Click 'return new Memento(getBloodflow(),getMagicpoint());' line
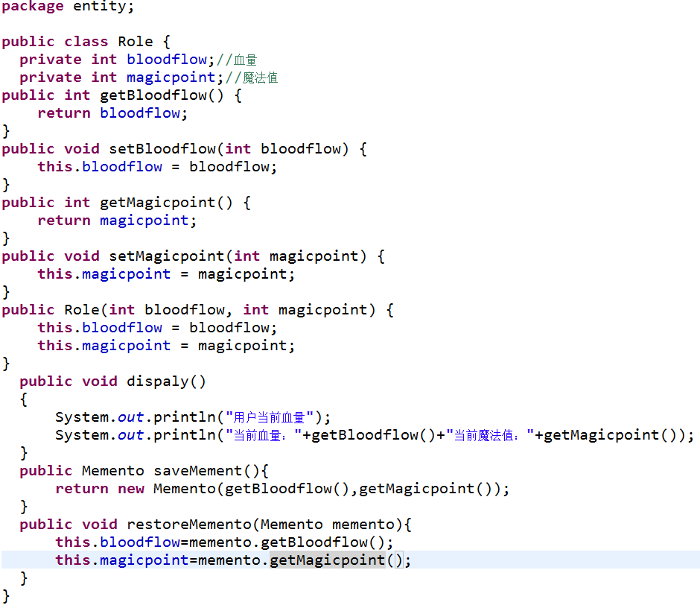Screen dimensions: 700x611 (x=282, y=488)
